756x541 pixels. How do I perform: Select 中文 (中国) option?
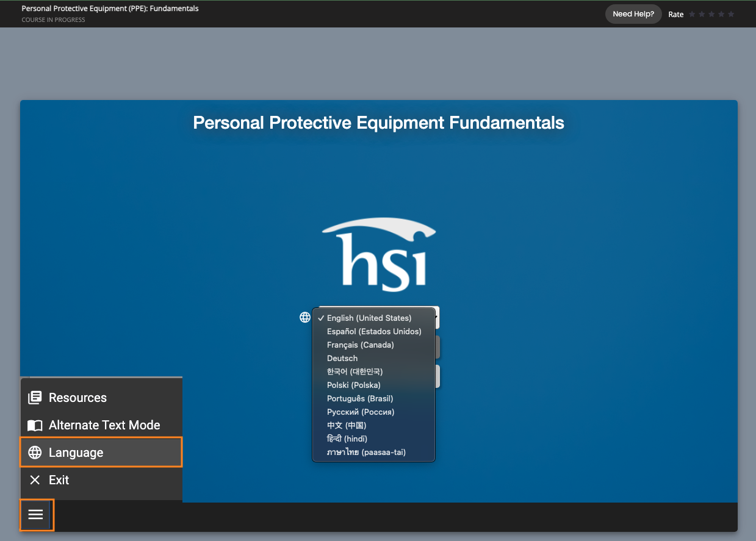pyautogui.click(x=373, y=426)
